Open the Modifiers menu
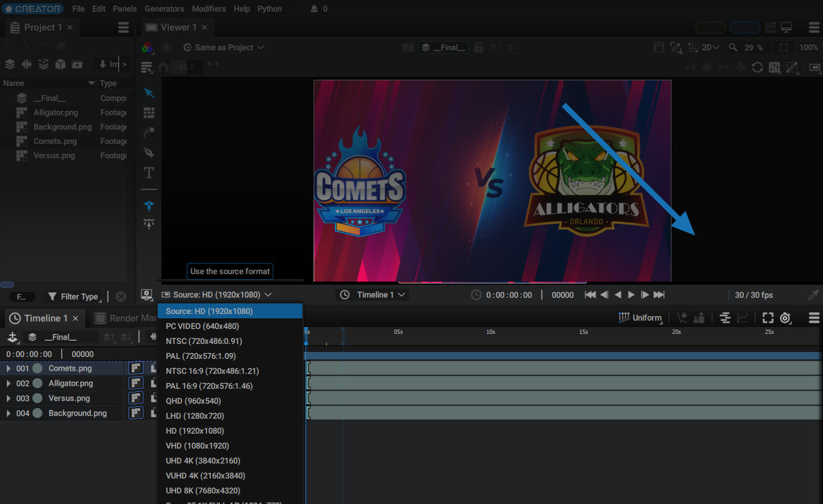The height and width of the screenshot is (504, 823). point(209,9)
